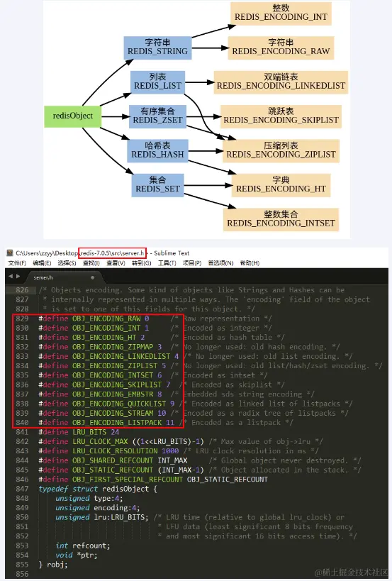The width and height of the screenshot is (392, 581).
Task: Click the REDIS_ENCODING_HT node
Action: coord(281,185)
